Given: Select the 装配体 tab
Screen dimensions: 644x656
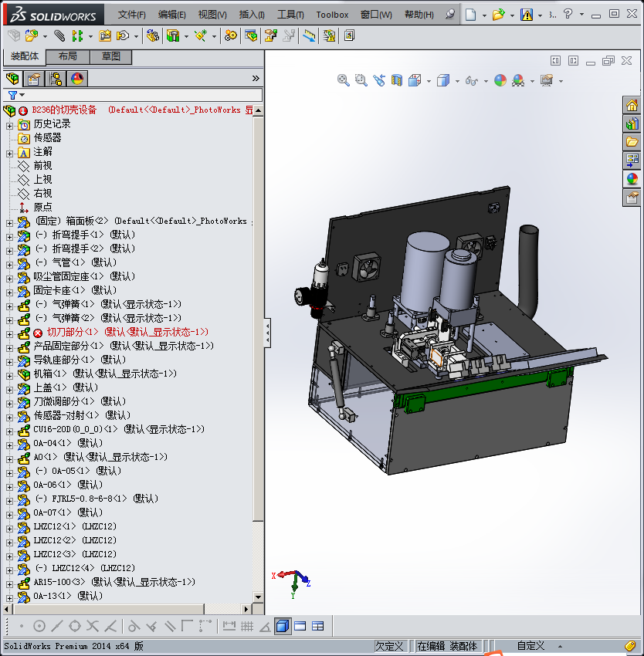Looking at the screenshot, I should click(25, 56).
